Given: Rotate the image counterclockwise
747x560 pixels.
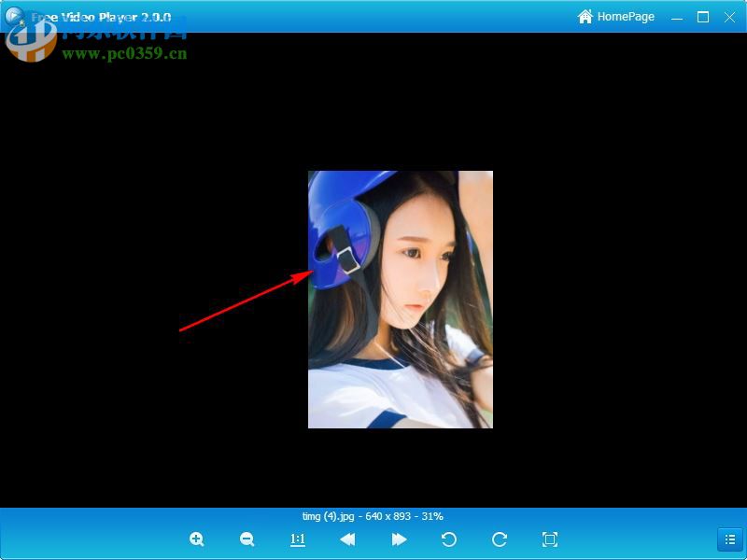Looking at the screenshot, I should (x=448, y=539).
